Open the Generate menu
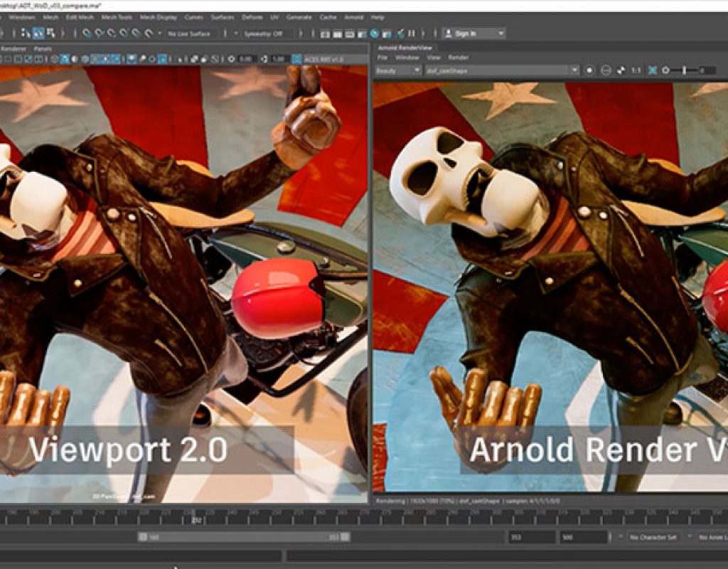The height and width of the screenshot is (569, 728). point(299,17)
